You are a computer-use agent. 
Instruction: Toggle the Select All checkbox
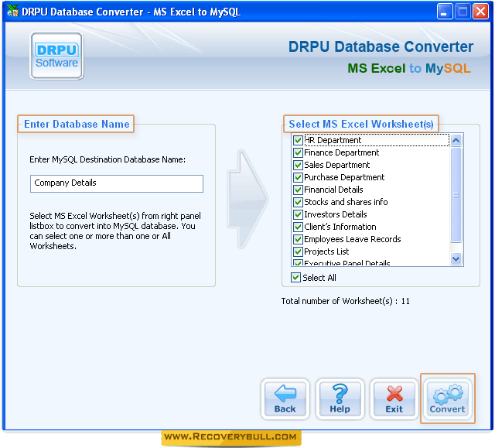[x=295, y=278]
